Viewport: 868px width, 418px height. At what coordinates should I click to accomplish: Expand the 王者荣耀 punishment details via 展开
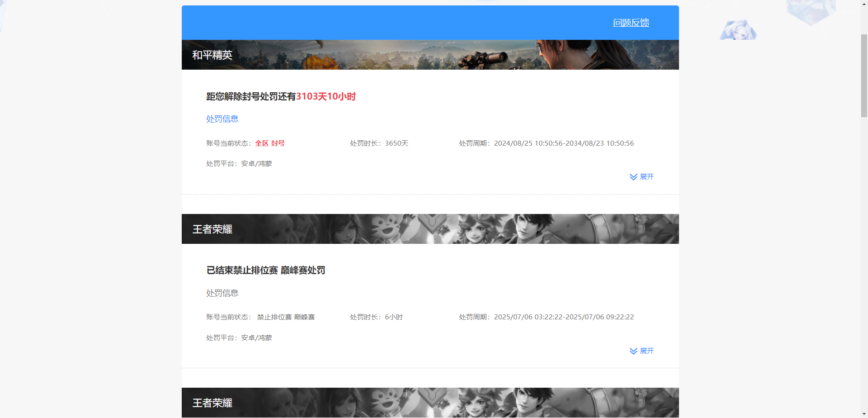click(x=646, y=351)
